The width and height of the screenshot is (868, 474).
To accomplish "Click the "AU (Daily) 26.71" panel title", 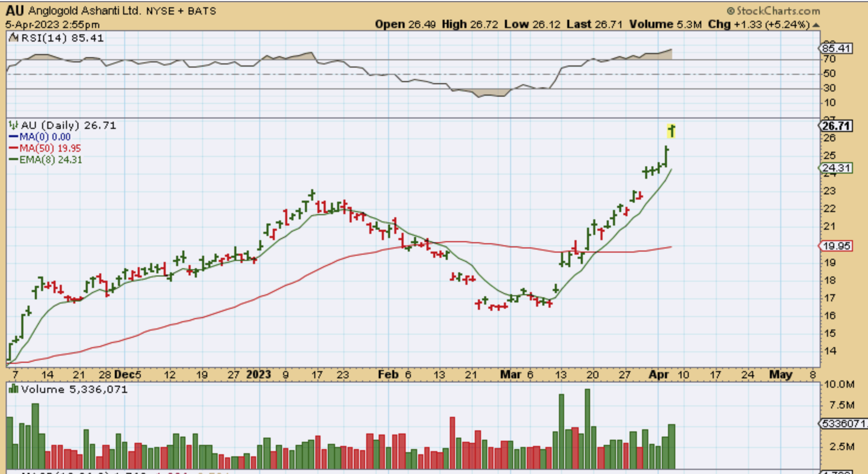I will tap(69, 125).
